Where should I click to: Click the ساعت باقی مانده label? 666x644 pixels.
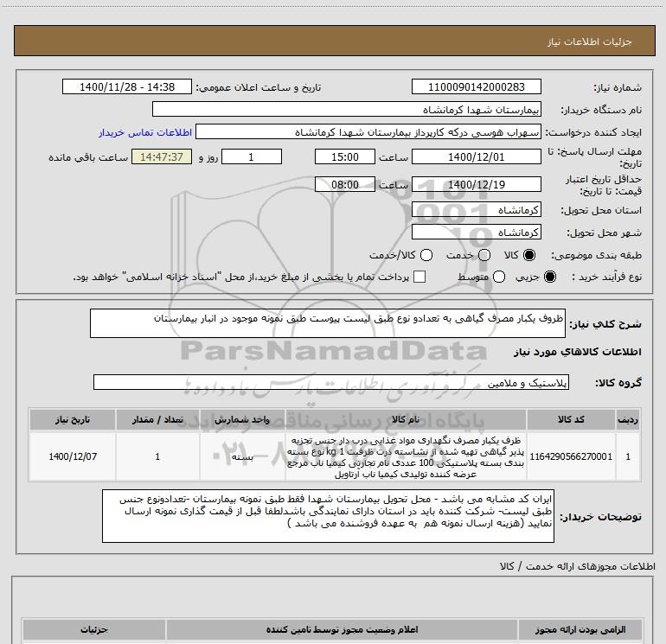tap(88, 157)
